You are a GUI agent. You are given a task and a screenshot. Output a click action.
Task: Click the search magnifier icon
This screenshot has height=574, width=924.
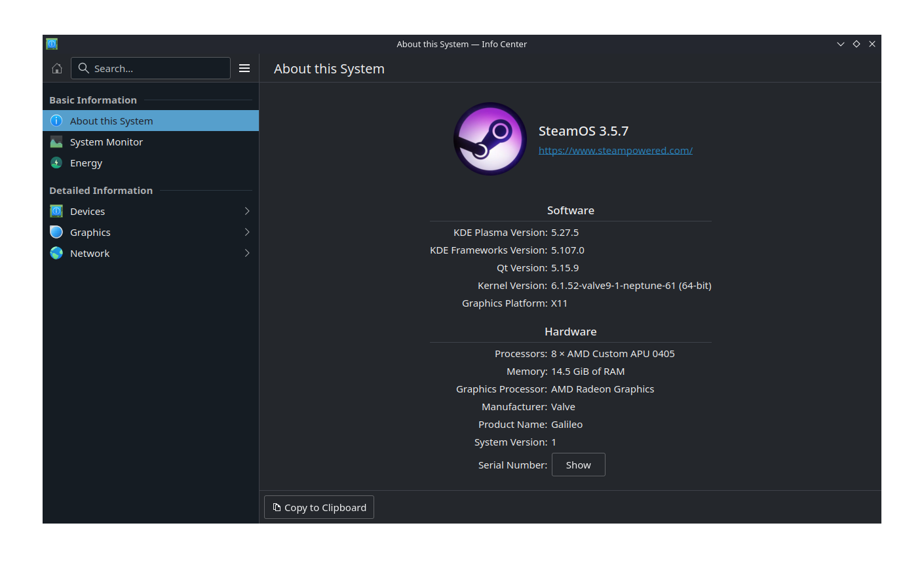click(x=83, y=68)
